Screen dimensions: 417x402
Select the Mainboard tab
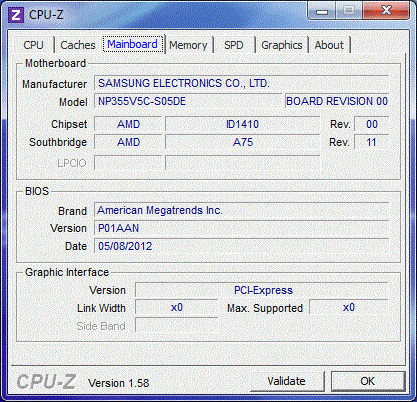pyautogui.click(x=133, y=44)
